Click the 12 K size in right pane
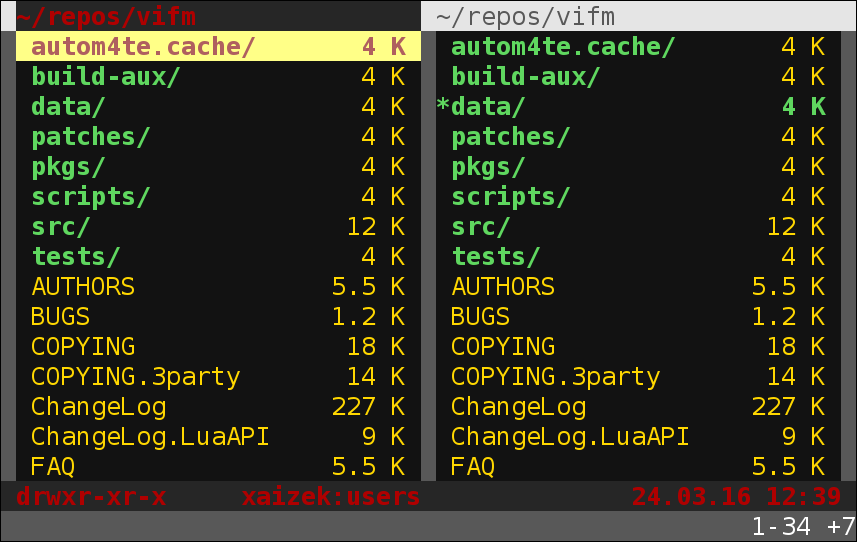The image size is (857, 542). point(796,227)
